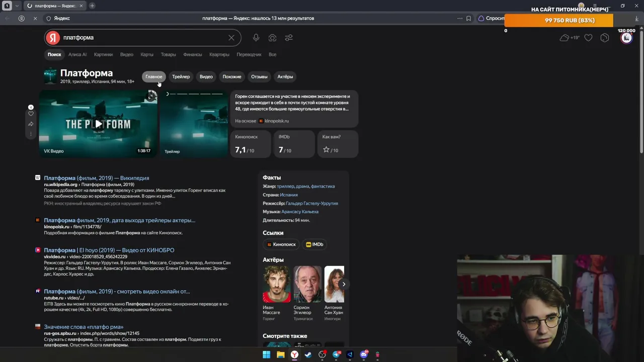Open rutube смотреть видео онлайн result

[117, 292]
